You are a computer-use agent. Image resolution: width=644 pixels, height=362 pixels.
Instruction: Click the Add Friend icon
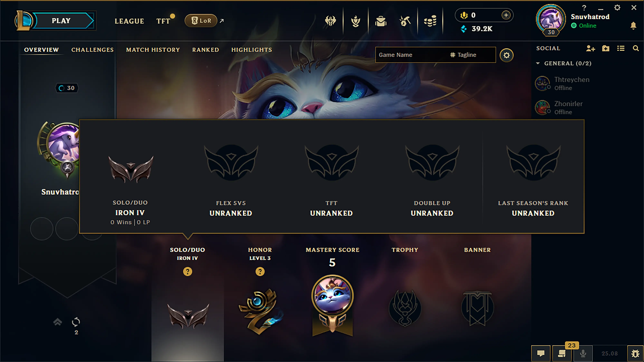(x=590, y=48)
